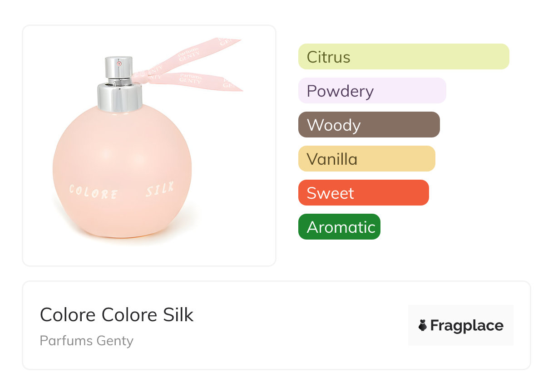Click the COLORE lettering on bottle
Viewport: 553px width, 392px height.
[93, 192]
